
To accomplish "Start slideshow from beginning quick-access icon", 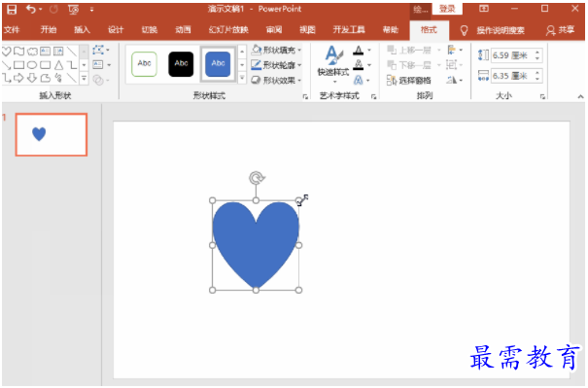I will [74, 10].
